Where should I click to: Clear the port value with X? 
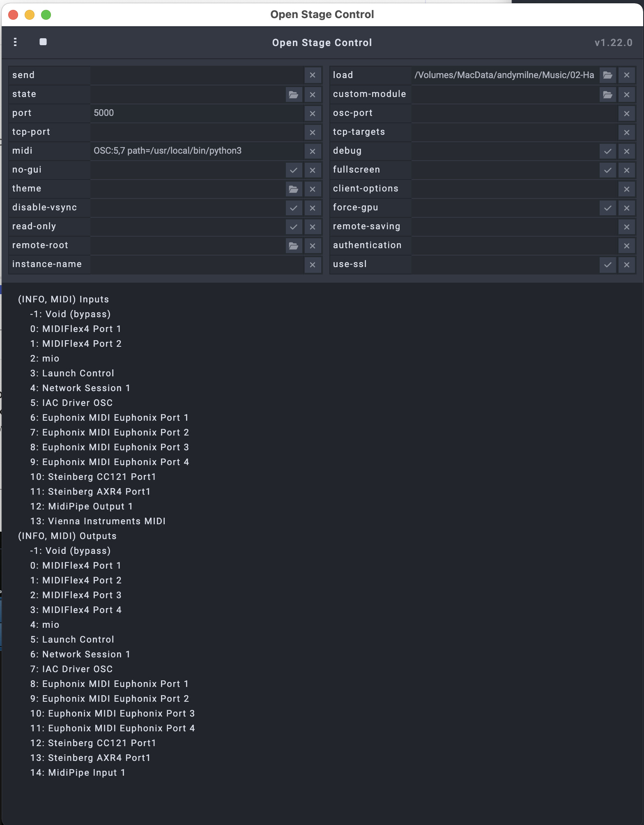click(x=313, y=113)
